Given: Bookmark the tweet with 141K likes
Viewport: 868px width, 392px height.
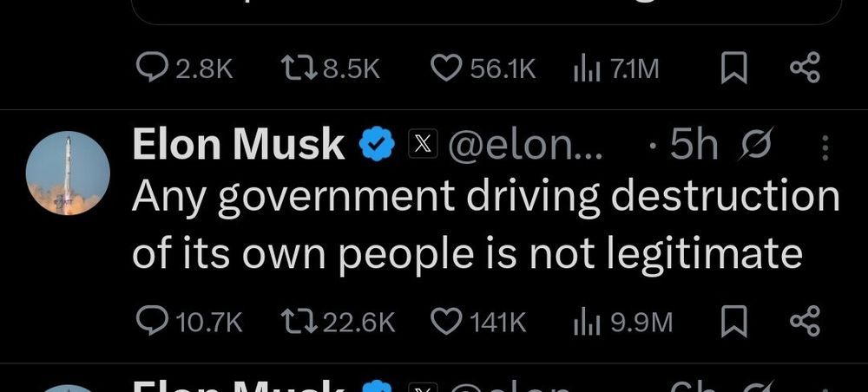Looking at the screenshot, I should 734,323.
